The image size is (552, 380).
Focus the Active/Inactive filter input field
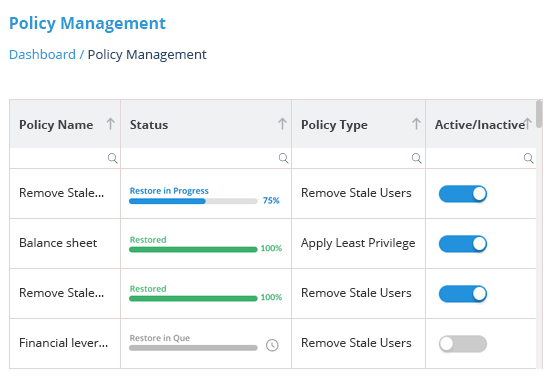(481, 158)
